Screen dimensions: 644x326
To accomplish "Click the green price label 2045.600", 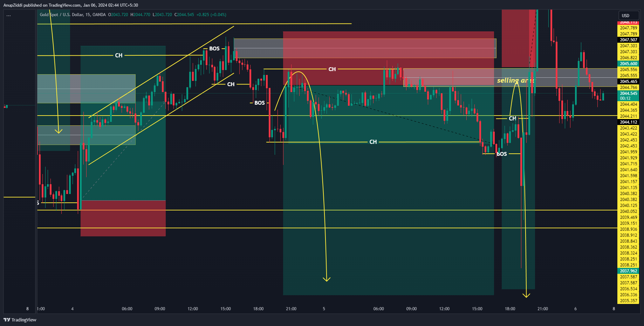I will [x=629, y=64].
